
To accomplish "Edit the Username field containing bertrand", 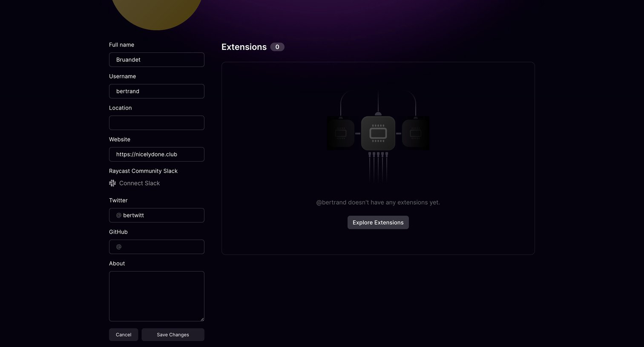I will point(157,91).
